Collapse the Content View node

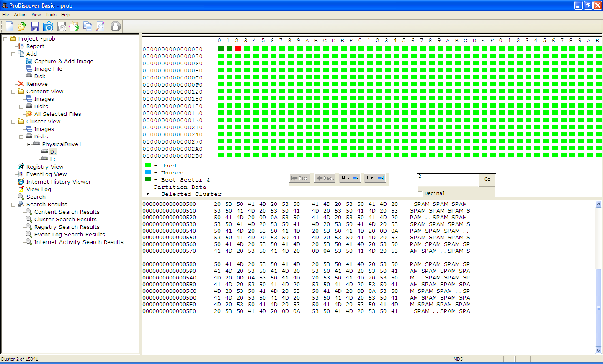point(13,92)
